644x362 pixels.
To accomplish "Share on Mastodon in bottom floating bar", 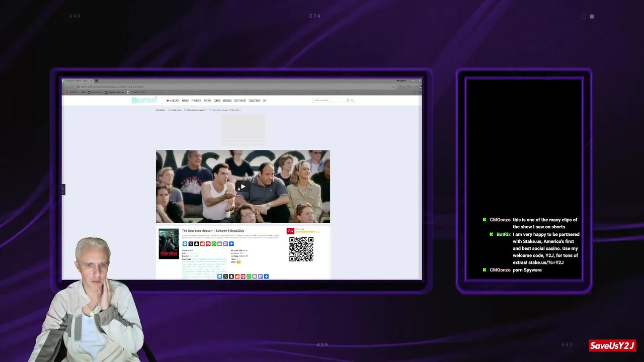I will 260,277.
